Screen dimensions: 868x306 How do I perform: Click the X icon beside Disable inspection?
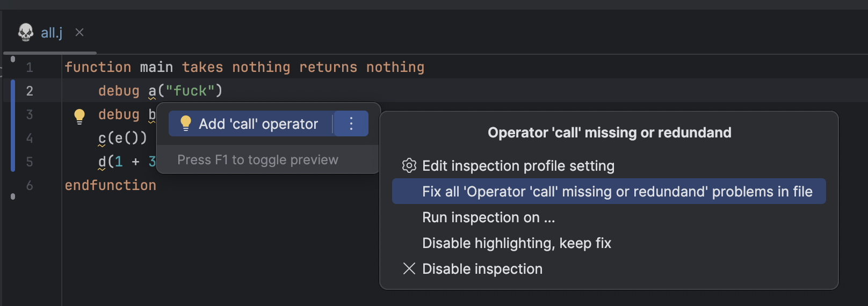409,268
